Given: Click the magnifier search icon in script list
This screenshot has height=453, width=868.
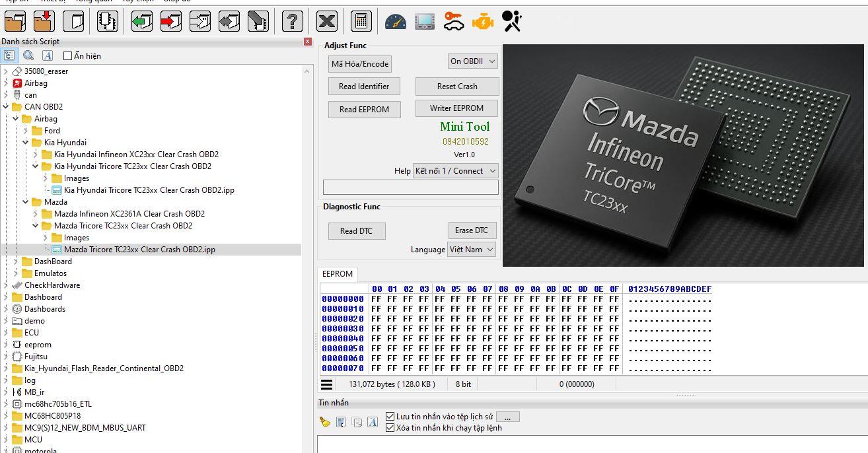Looking at the screenshot, I should [28, 56].
